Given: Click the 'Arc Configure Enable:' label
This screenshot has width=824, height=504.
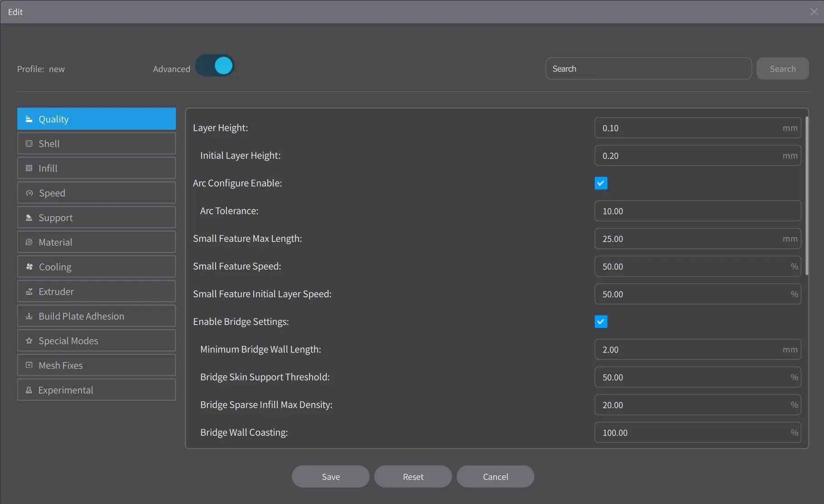Looking at the screenshot, I should point(237,183).
